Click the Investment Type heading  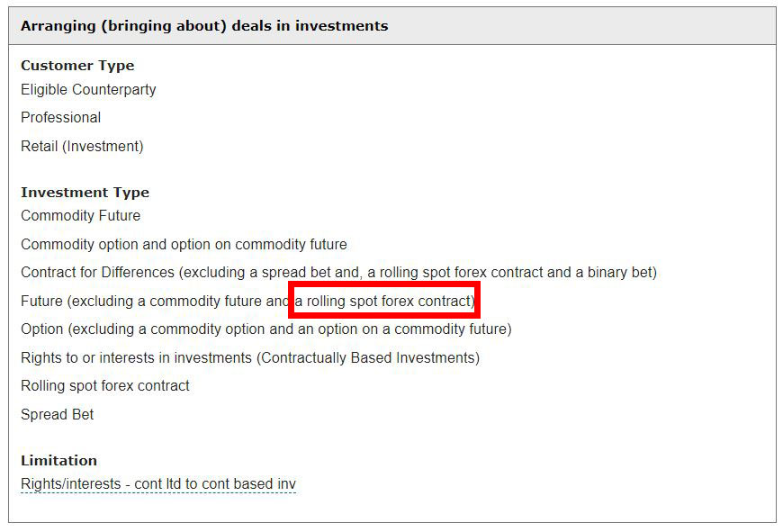tap(85, 193)
